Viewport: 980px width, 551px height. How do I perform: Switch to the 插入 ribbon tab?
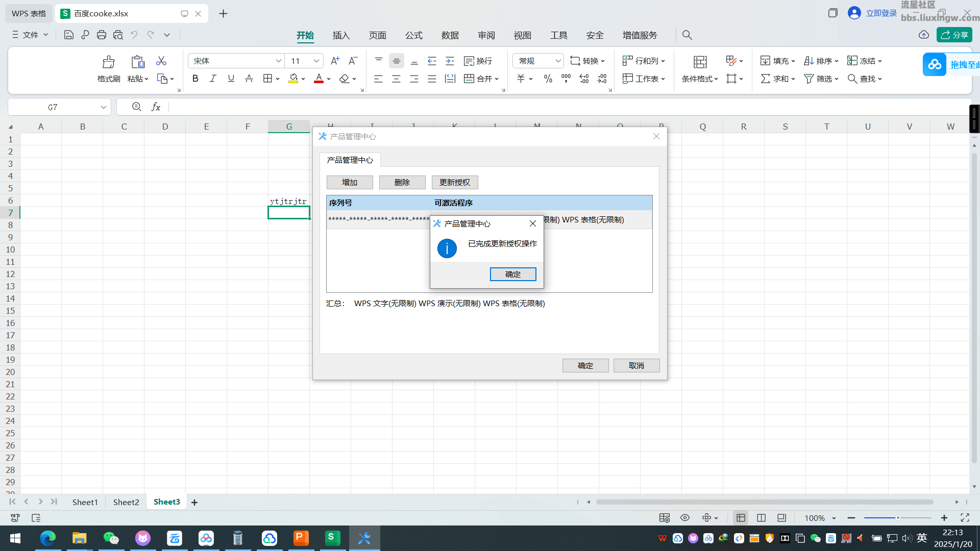point(341,35)
